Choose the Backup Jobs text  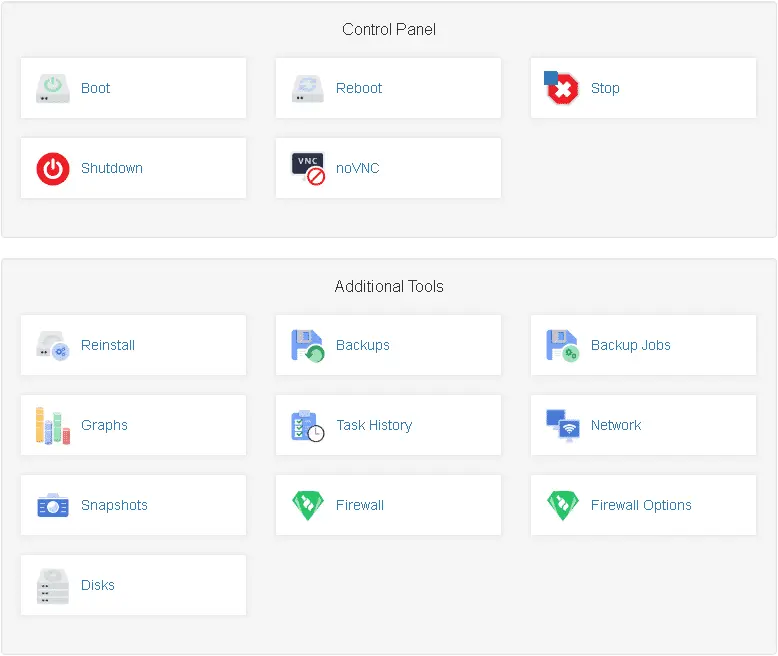point(630,345)
